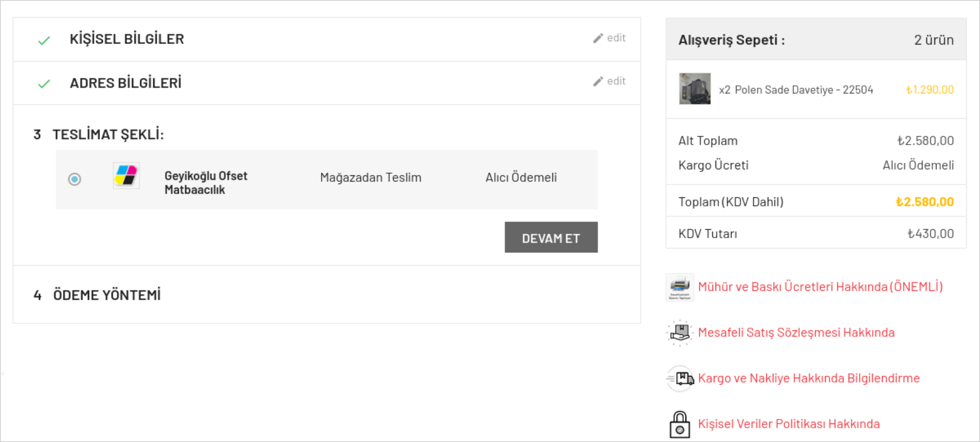Click the green checkmark next to Adres Bilgileri

click(44, 84)
